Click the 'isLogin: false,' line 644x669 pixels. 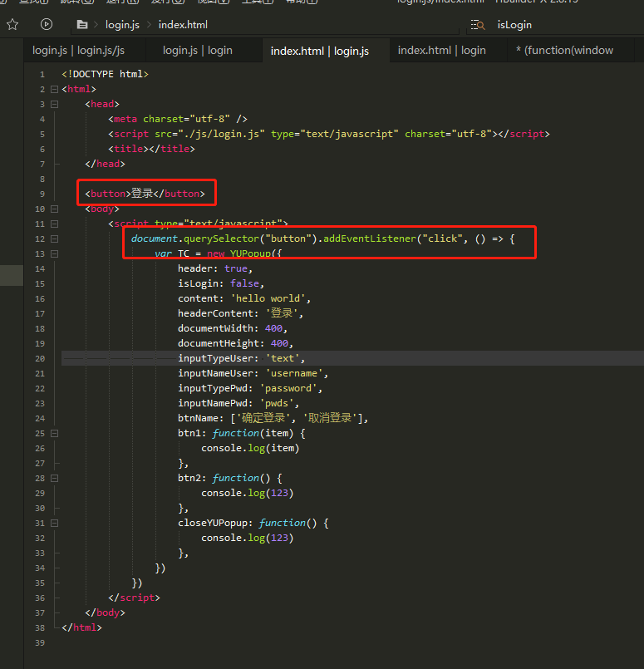point(221,283)
